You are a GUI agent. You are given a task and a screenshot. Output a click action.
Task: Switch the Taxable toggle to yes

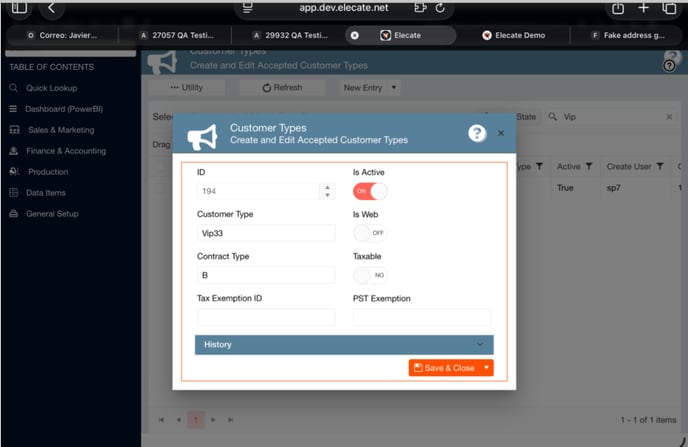370,275
